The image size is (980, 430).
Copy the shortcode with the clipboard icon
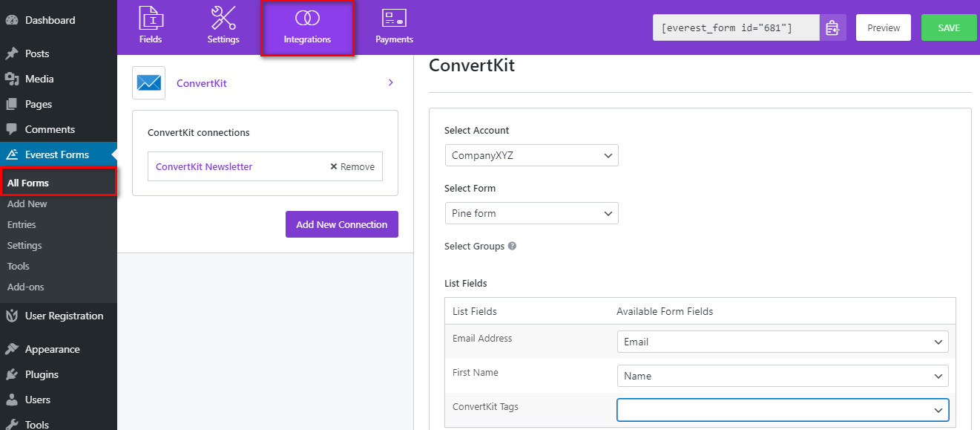(x=832, y=28)
